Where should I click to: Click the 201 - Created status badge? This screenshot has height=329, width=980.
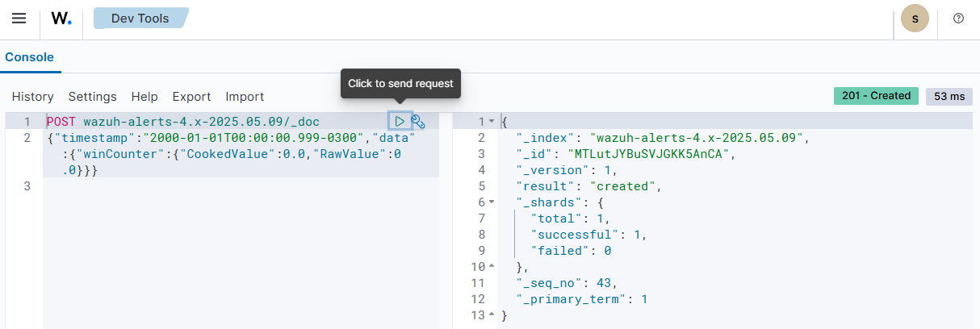[x=877, y=95]
